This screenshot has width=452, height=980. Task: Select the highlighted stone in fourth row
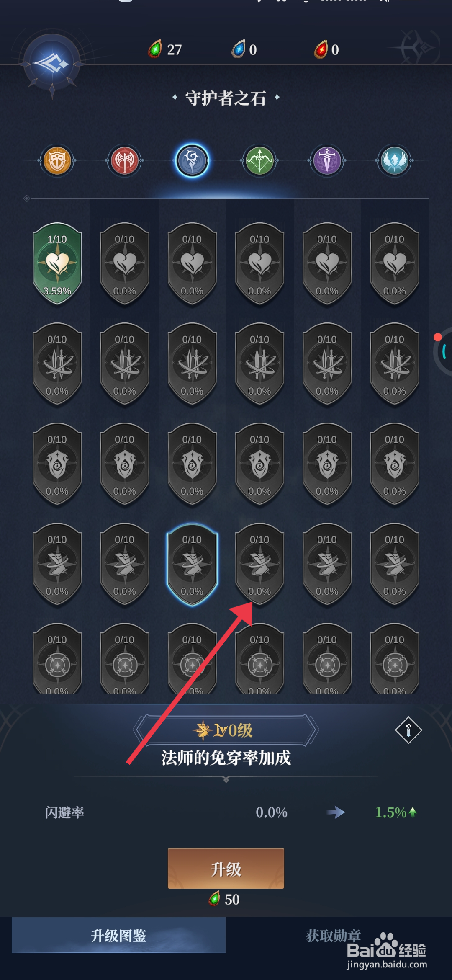[192, 564]
